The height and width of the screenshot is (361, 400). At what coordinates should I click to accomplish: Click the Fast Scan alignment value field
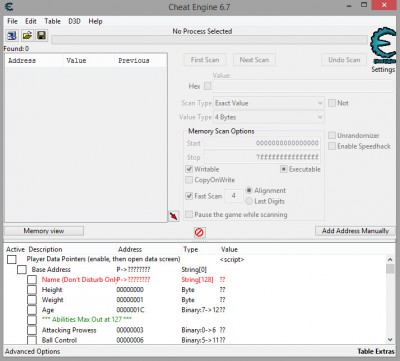[234, 196]
